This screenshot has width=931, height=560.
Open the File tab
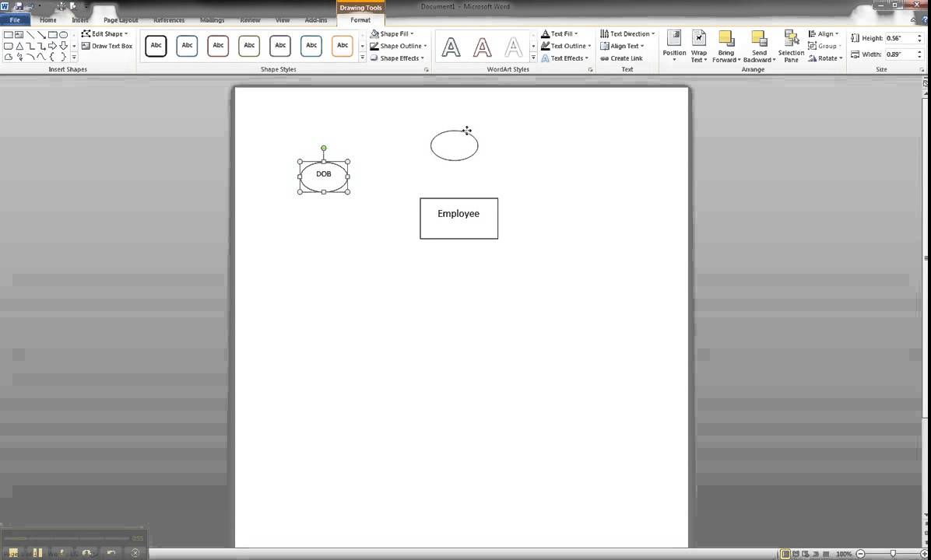coord(15,19)
